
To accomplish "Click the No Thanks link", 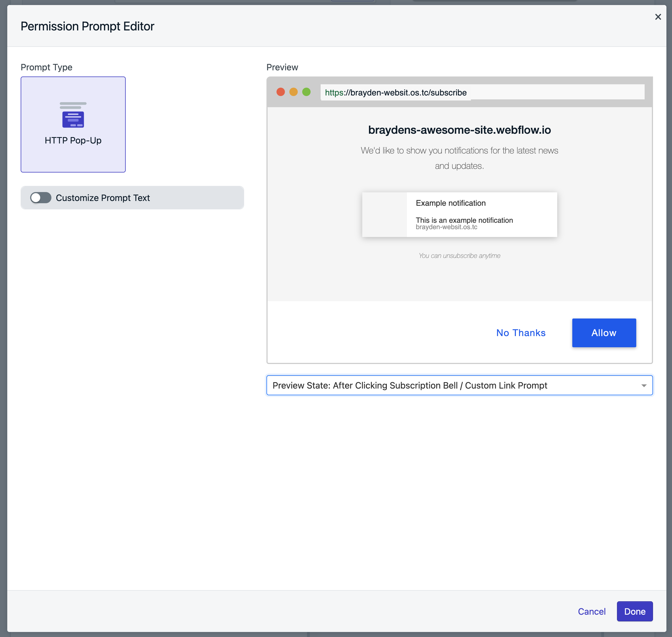I will (x=521, y=333).
